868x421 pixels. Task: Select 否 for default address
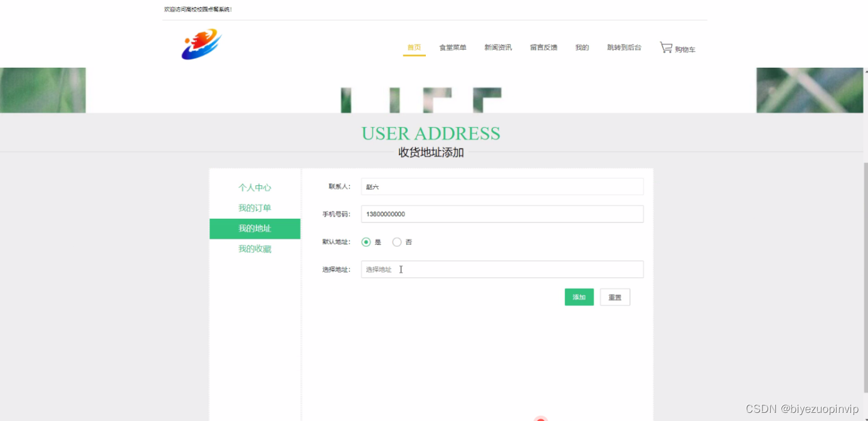click(396, 242)
